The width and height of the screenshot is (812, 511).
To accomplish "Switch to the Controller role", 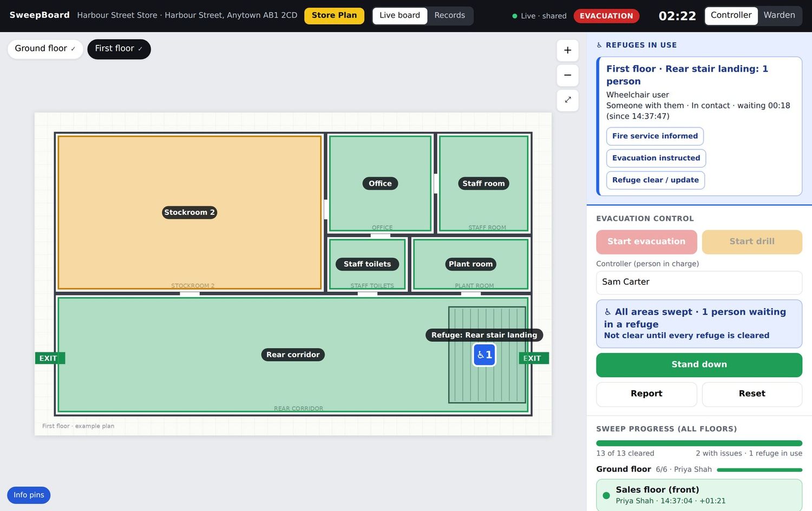I will tap(731, 16).
